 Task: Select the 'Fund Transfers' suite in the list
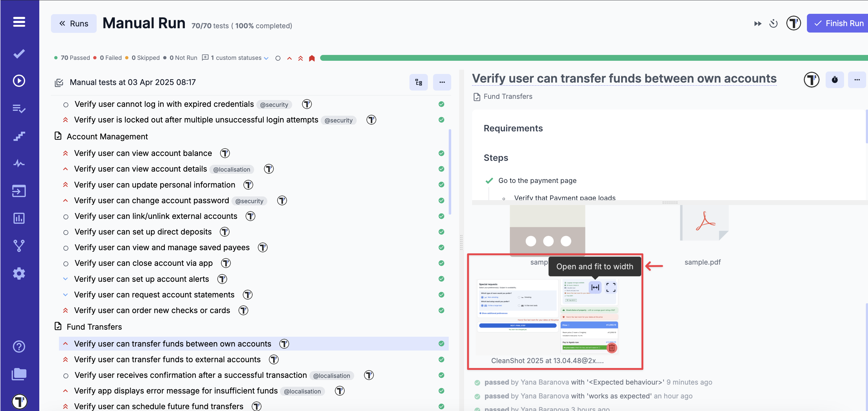(x=94, y=327)
